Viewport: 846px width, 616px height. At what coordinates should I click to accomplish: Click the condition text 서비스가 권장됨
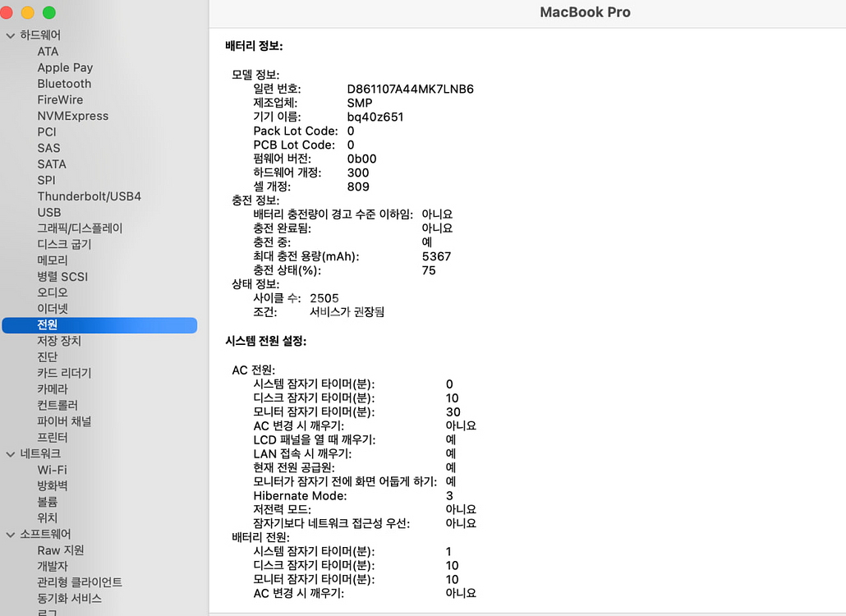pyautogui.click(x=347, y=312)
